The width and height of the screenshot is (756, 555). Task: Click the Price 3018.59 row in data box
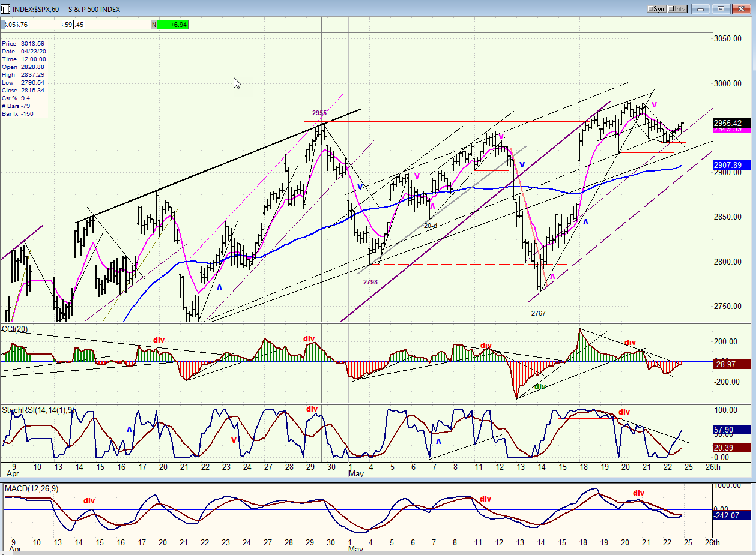(x=23, y=44)
